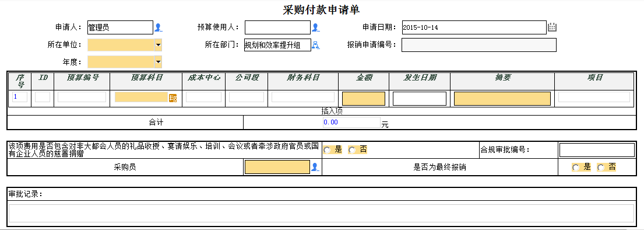644x230 pixels.
Task: Open person picker beside 预算使用人 field
Action: 315,27
